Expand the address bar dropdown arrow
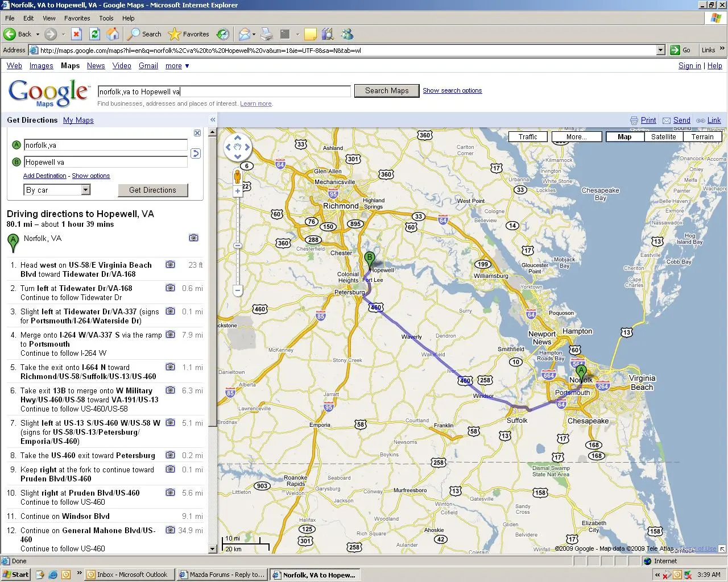The width and height of the screenshot is (728, 582). point(660,50)
